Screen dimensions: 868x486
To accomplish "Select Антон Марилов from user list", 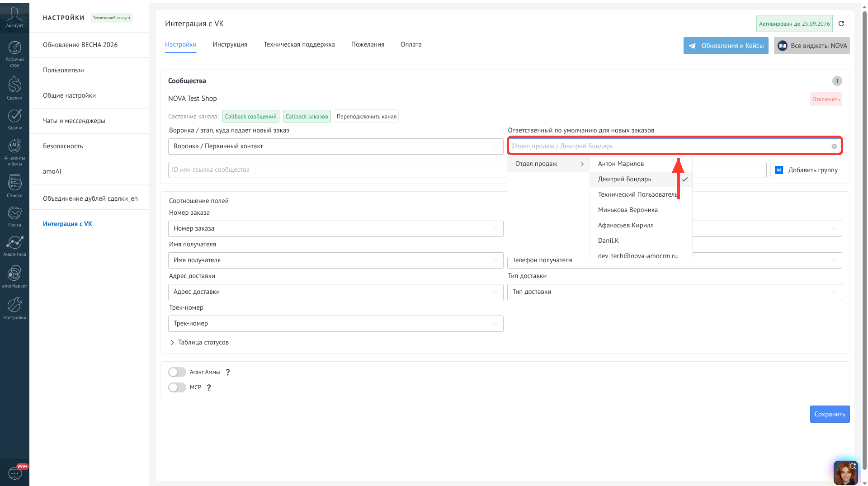I will pos(641,164).
